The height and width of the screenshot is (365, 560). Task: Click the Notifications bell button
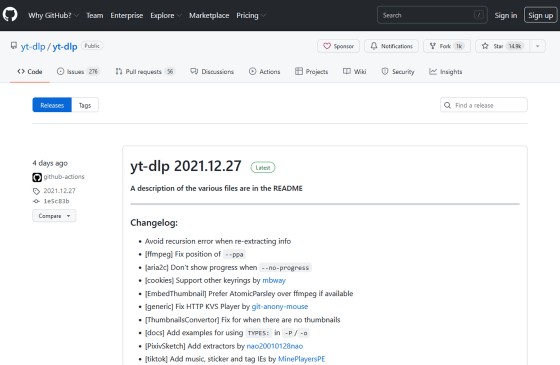(x=391, y=46)
